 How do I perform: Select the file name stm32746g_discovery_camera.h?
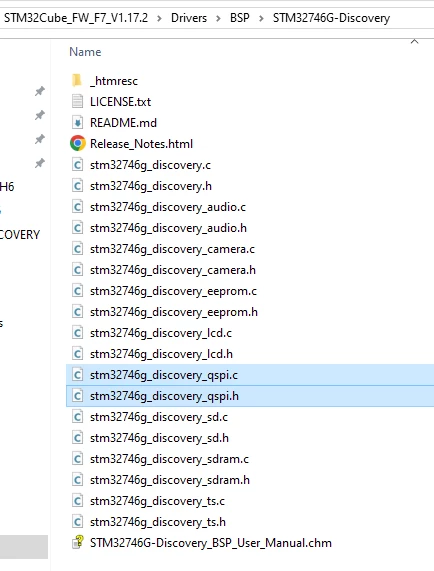(173, 270)
